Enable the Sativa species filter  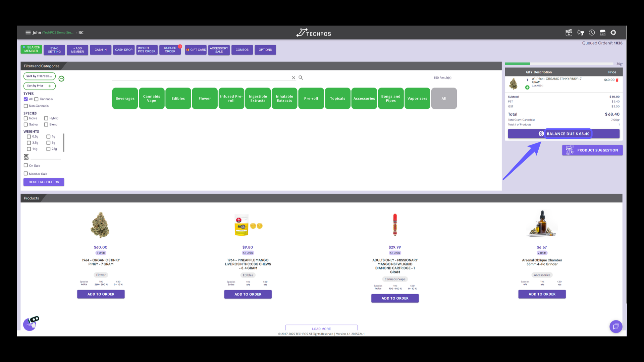tap(26, 125)
